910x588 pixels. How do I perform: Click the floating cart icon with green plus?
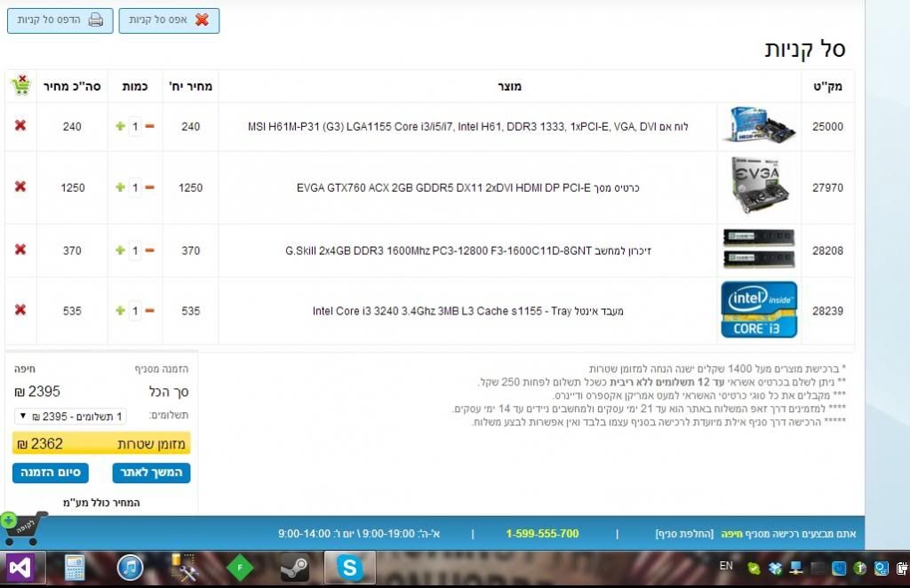click(23, 528)
